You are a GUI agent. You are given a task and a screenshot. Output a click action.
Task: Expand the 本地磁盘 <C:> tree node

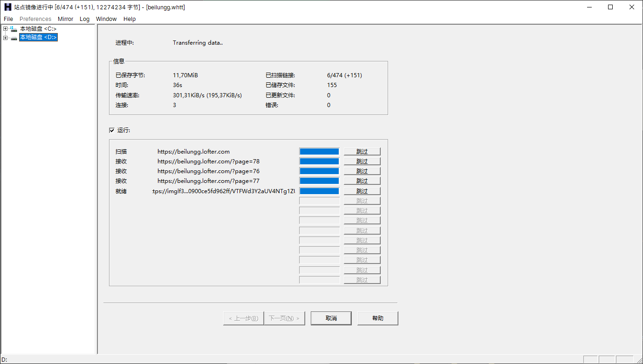(5, 29)
